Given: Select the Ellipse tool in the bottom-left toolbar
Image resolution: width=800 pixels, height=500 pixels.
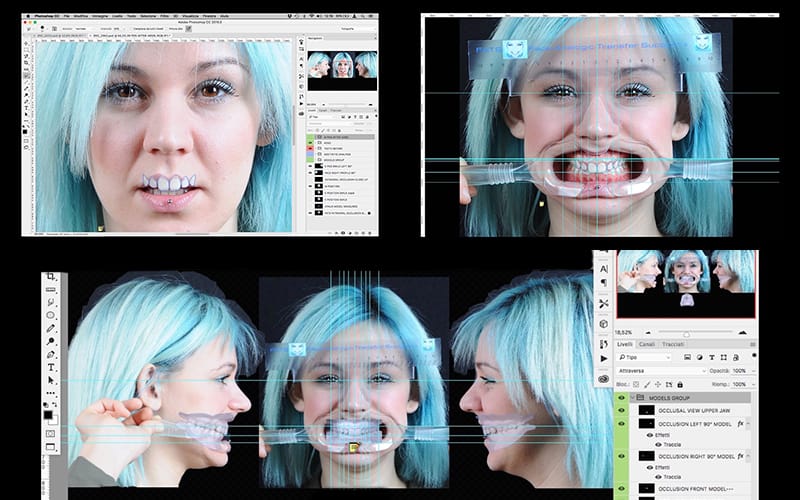Looking at the screenshot, I should click(51, 315).
